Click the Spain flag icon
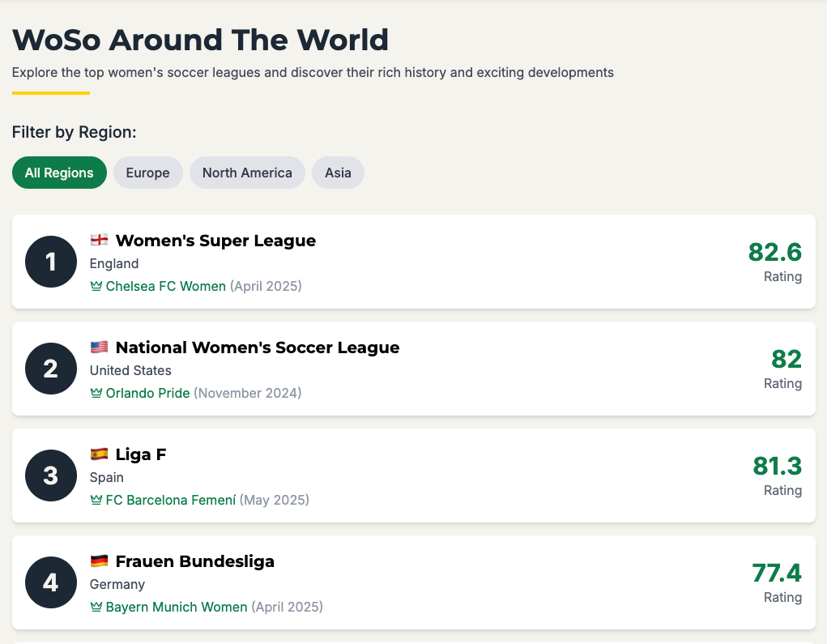The image size is (827, 644). pos(99,454)
